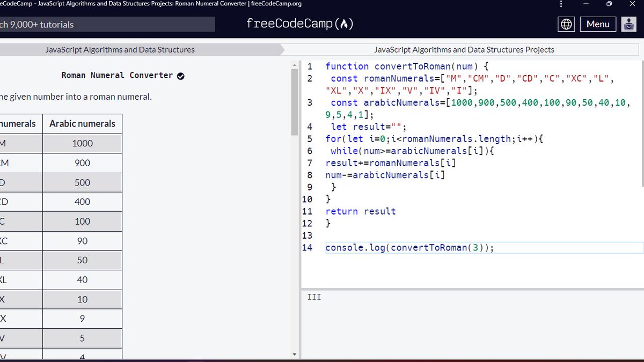The width and height of the screenshot is (644, 362).
Task: Click result+=romanNumerals[i] line
Action: pyautogui.click(x=391, y=163)
